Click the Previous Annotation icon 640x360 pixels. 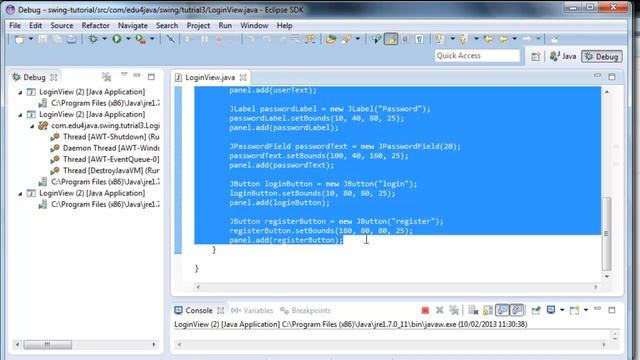pyautogui.click(x=463, y=39)
